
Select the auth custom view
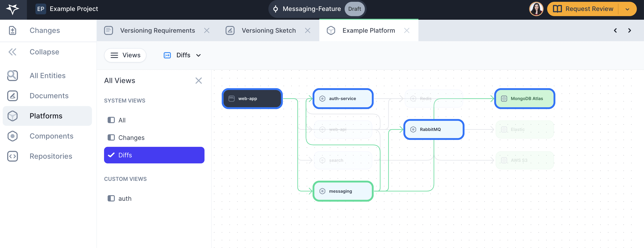pyautogui.click(x=154, y=199)
